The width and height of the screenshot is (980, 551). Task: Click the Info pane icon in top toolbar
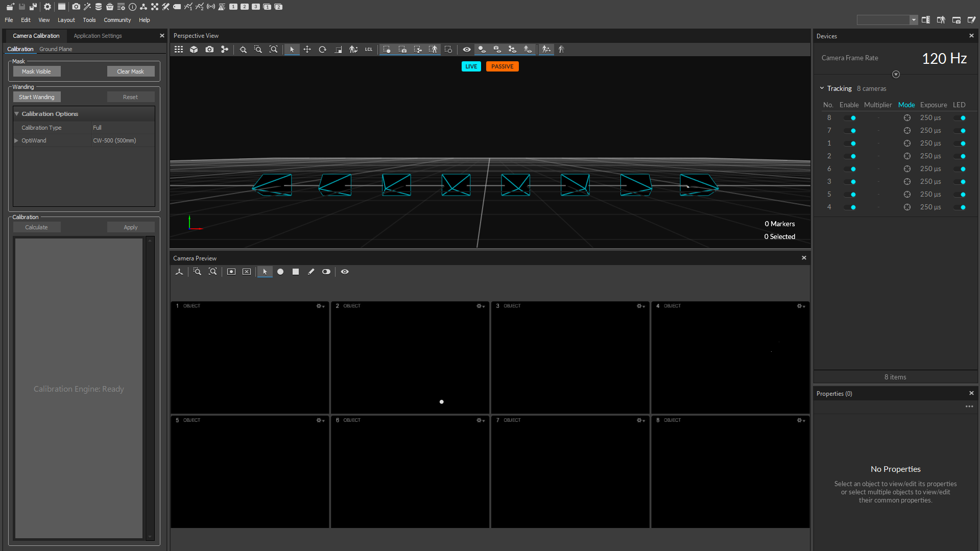pos(132,7)
